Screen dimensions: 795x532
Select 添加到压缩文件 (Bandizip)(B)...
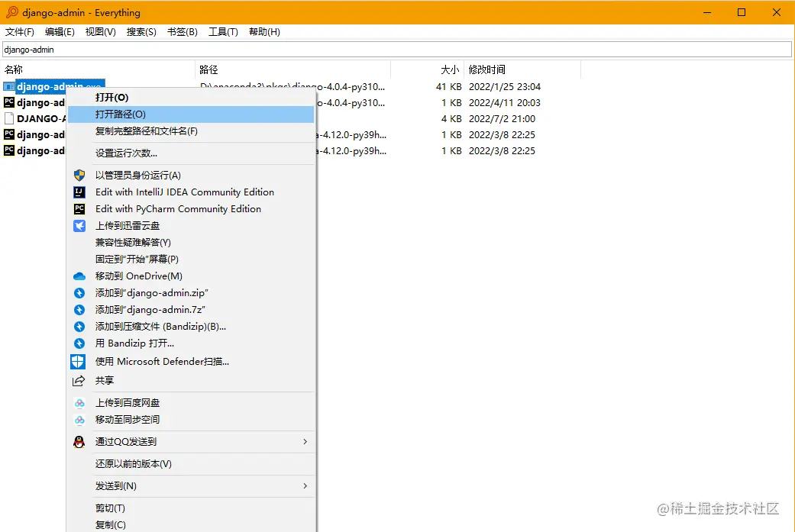(191, 327)
